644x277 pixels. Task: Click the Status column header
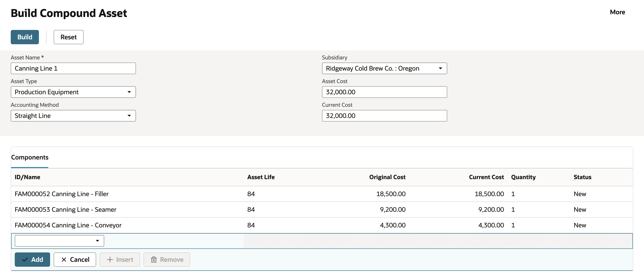582,177
